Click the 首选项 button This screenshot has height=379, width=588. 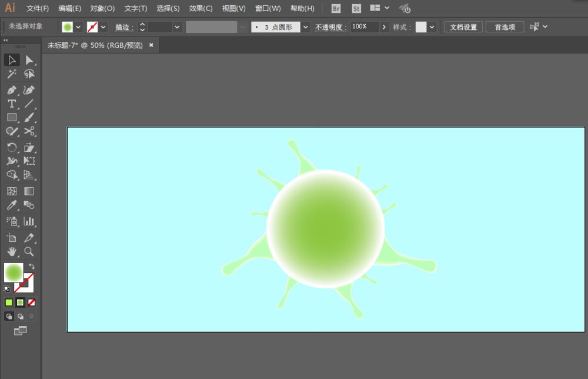point(505,27)
